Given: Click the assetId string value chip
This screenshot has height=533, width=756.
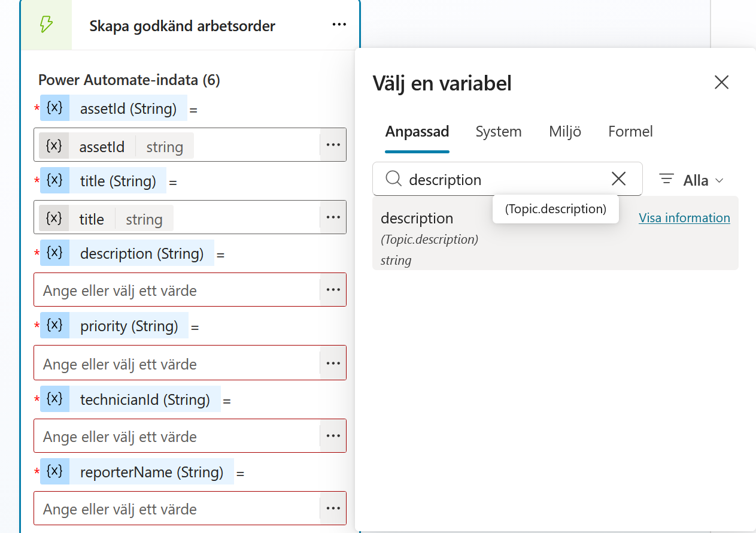Looking at the screenshot, I should click(x=117, y=146).
